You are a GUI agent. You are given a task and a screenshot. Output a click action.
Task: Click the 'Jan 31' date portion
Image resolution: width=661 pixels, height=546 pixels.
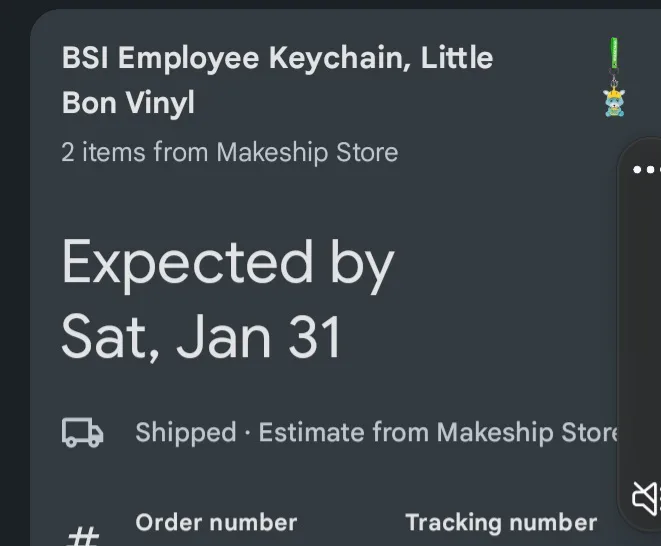tap(259, 336)
